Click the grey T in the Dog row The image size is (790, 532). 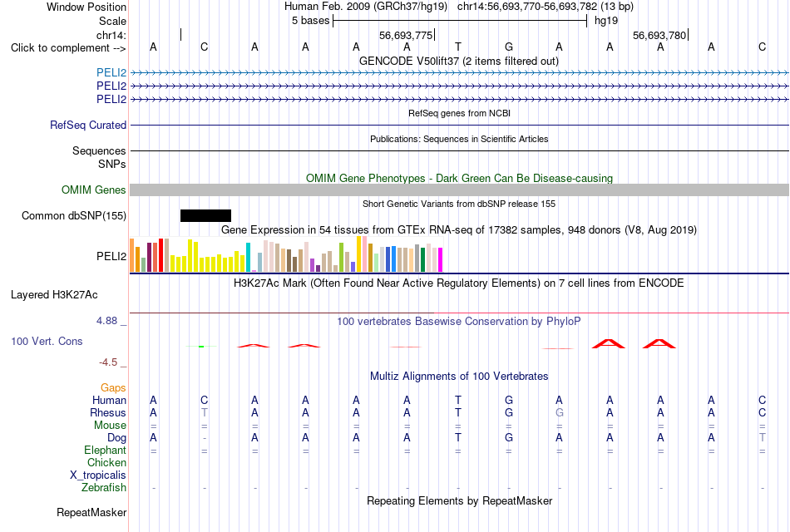(763, 437)
